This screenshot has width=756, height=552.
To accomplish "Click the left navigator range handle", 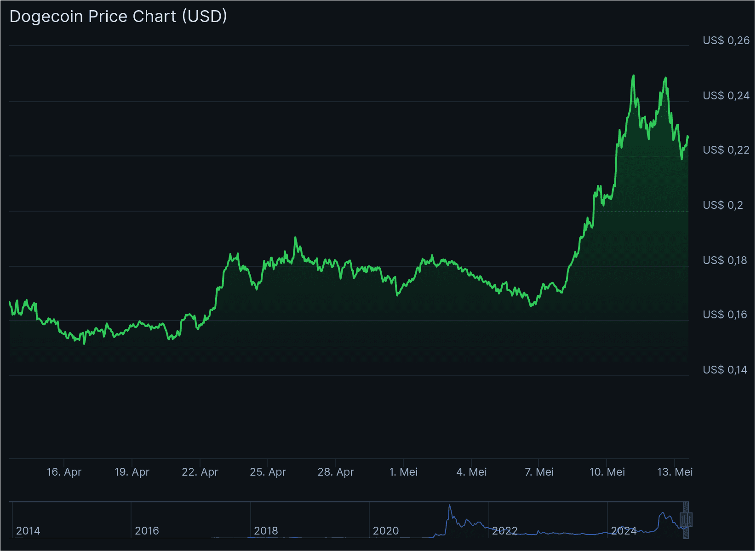I will coord(684,520).
